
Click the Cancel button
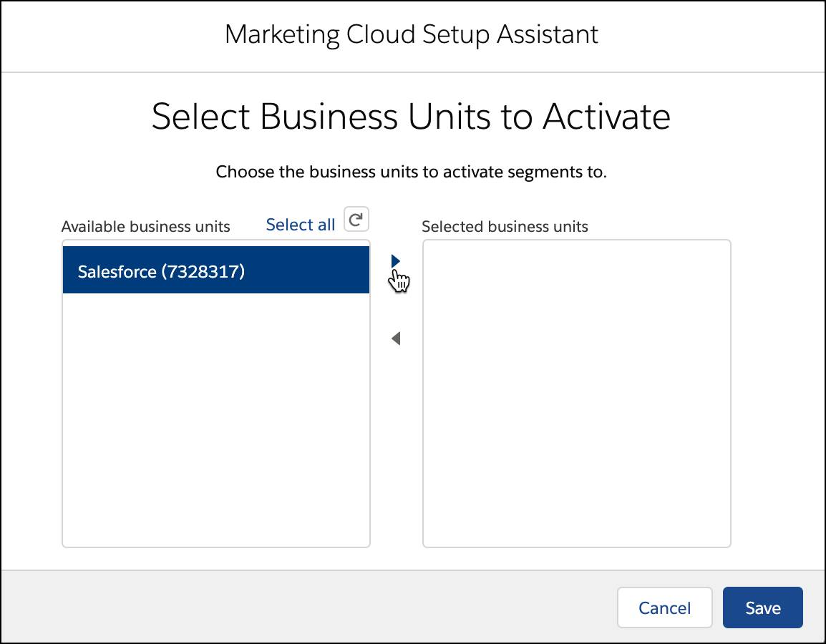[664, 608]
